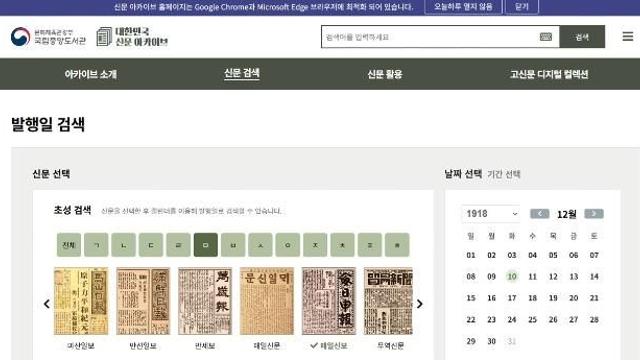Pick date 17 in the calendar
Viewport: 640px width, 360px height.
[512, 298]
